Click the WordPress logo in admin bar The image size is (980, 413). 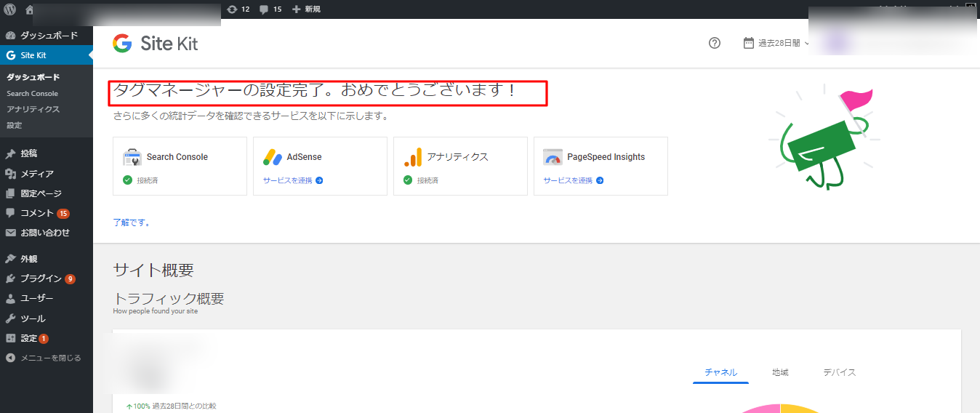pyautogui.click(x=10, y=9)
